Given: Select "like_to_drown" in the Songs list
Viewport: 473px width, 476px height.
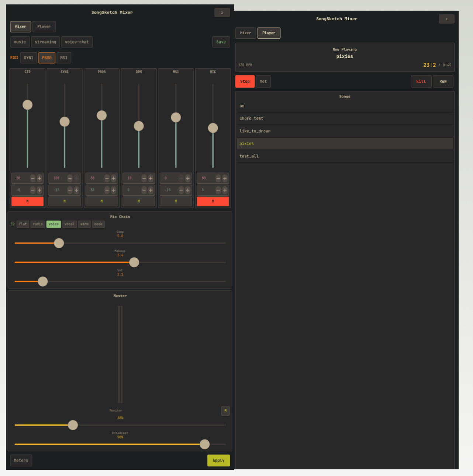Looking at the screenshot, I should 345,131.
